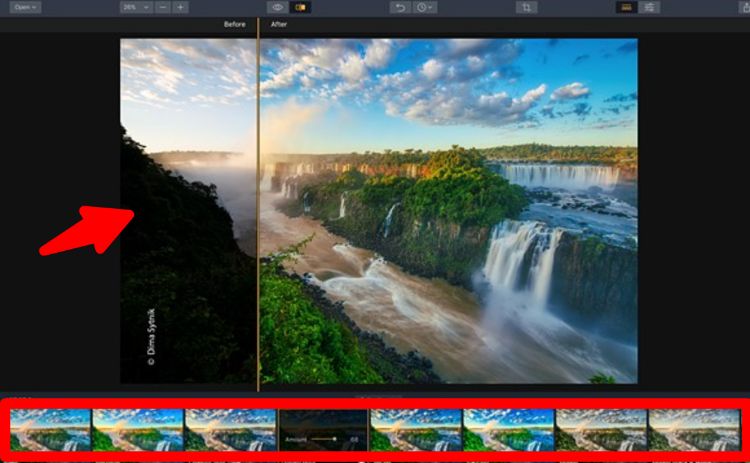The image size is (750, 463).
Task: Toggle the before/after compare view icon
Action: pos(300,7)
